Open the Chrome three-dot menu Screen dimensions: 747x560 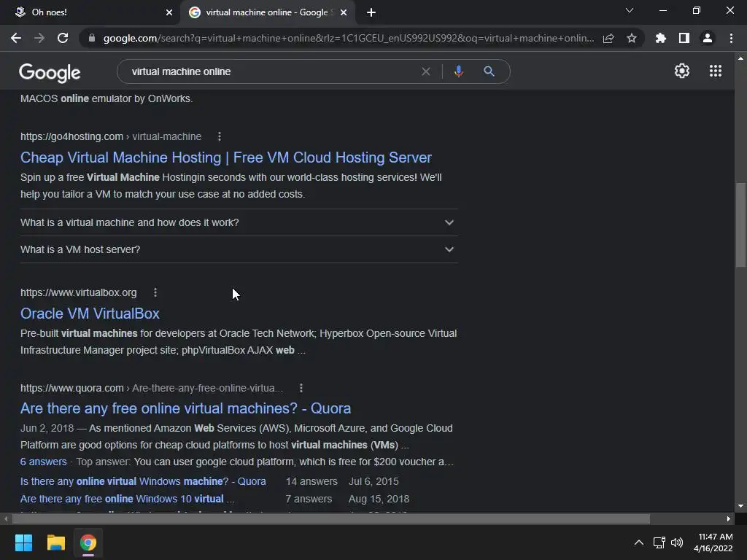click(731, 38)
